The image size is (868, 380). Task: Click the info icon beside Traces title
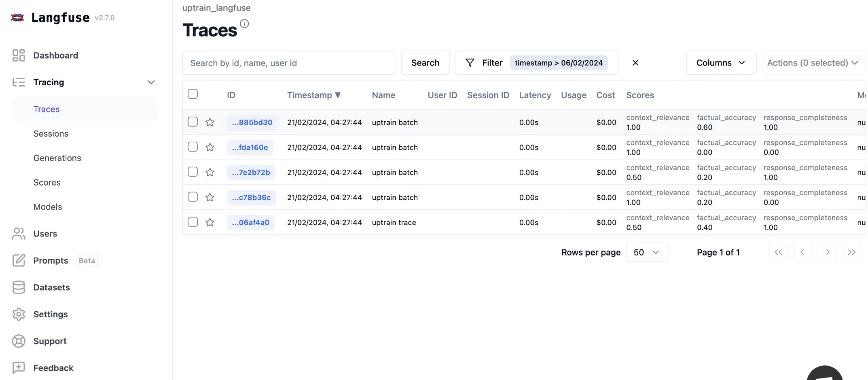click(244, 23)
